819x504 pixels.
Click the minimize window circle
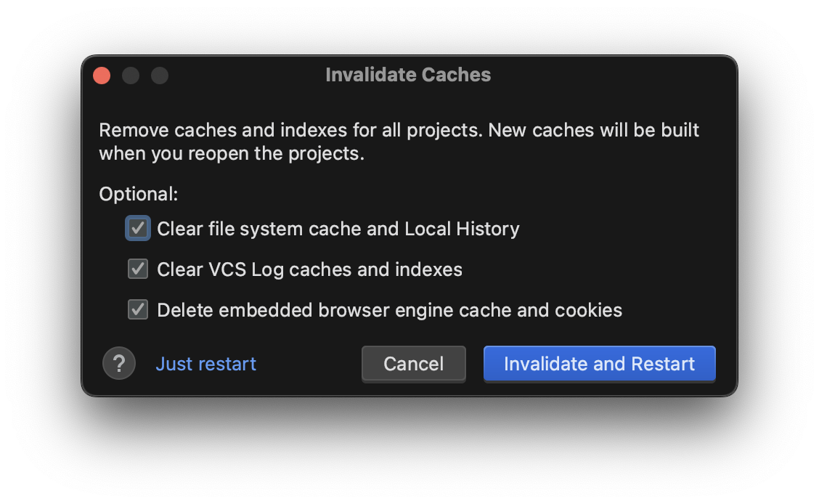coord(131,75)
